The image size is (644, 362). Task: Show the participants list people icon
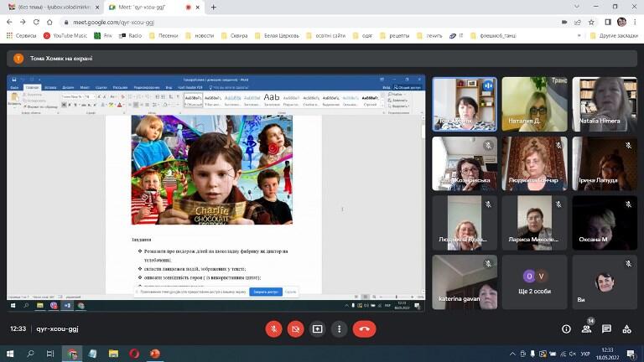[x=586, y=328]
